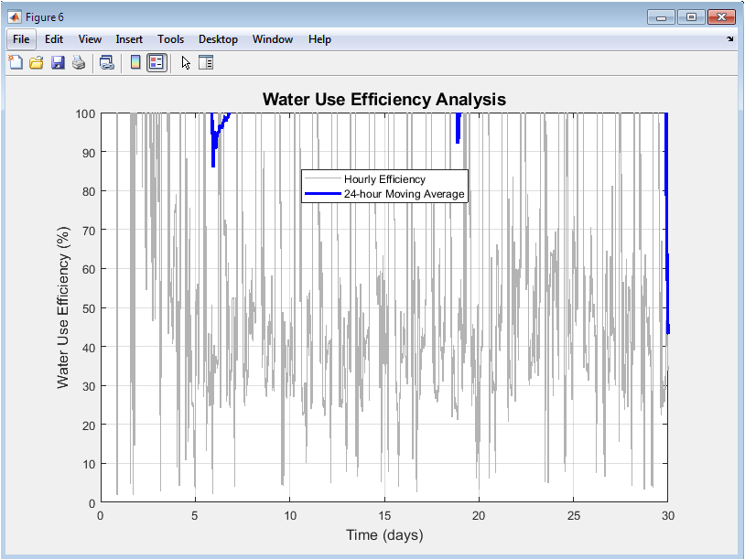Viewport: 745px width, 560px height.
Task: Select the Hourly Efficiency legend entry
Action: tap(384, 179)
